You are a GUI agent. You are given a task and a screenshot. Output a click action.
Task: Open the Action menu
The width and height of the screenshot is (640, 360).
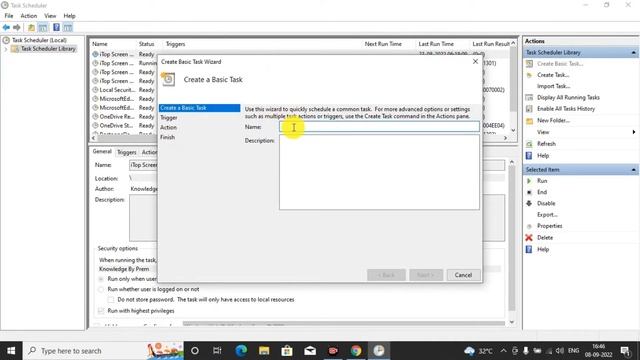pos(29,16)
